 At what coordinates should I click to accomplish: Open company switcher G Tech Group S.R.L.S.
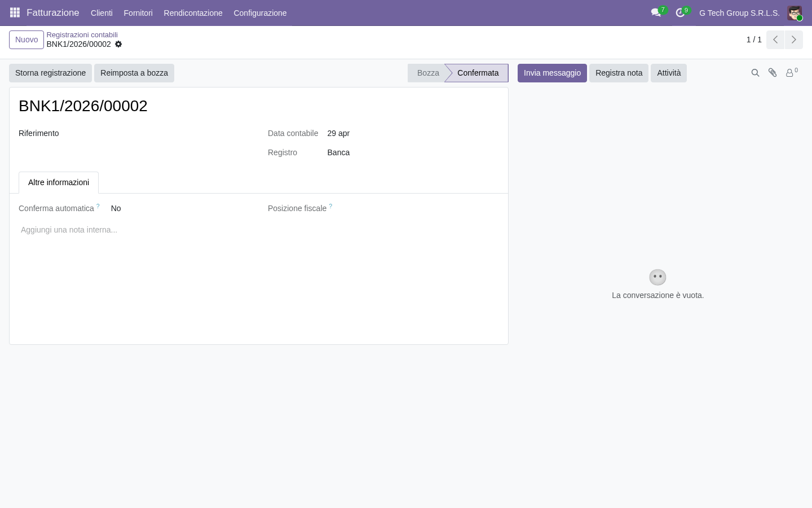(x=739, y=13)
